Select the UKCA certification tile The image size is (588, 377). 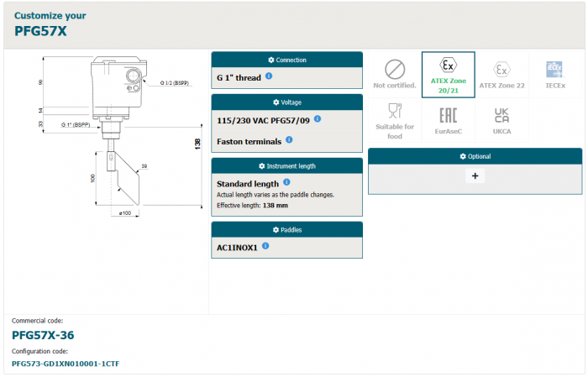(501, 119)
